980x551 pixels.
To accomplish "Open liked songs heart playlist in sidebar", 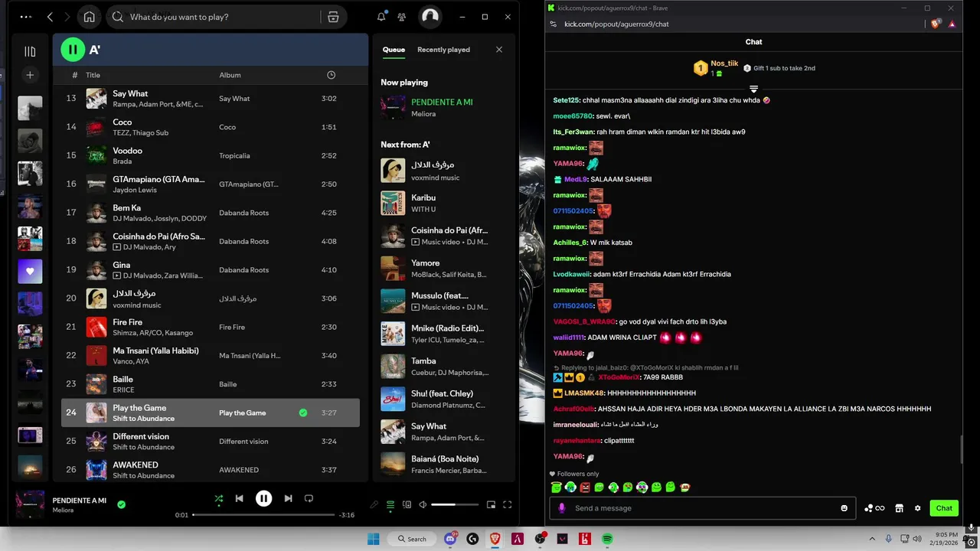I will tap(30, 271).
